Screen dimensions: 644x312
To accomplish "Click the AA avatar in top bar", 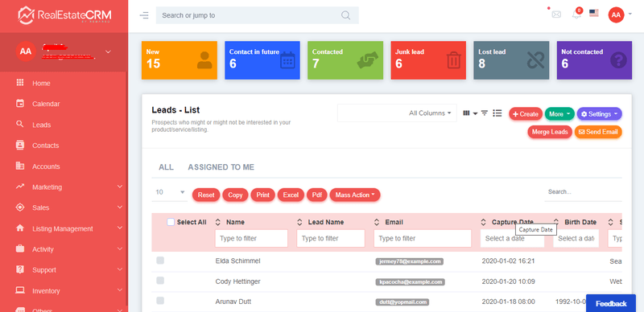I will (616, 15).
